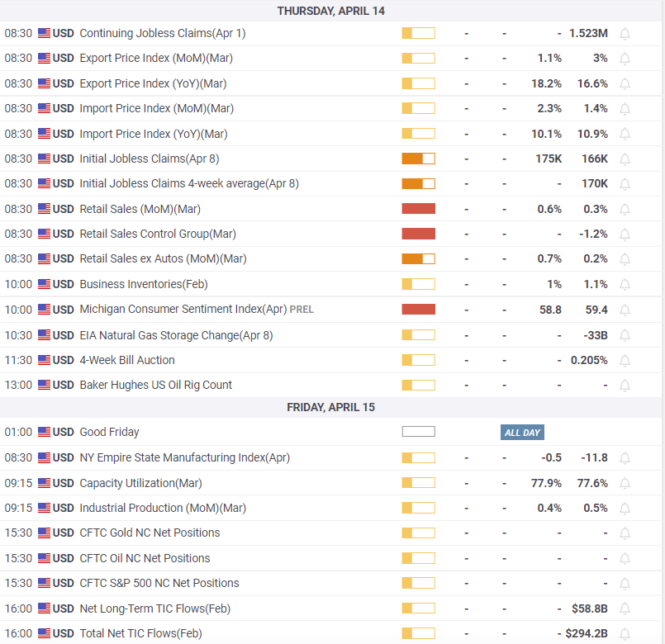Screen dimensions: 665x644
Task: Toggle notification bell for Capacity Utilization
Action: [x=625, y=484]
